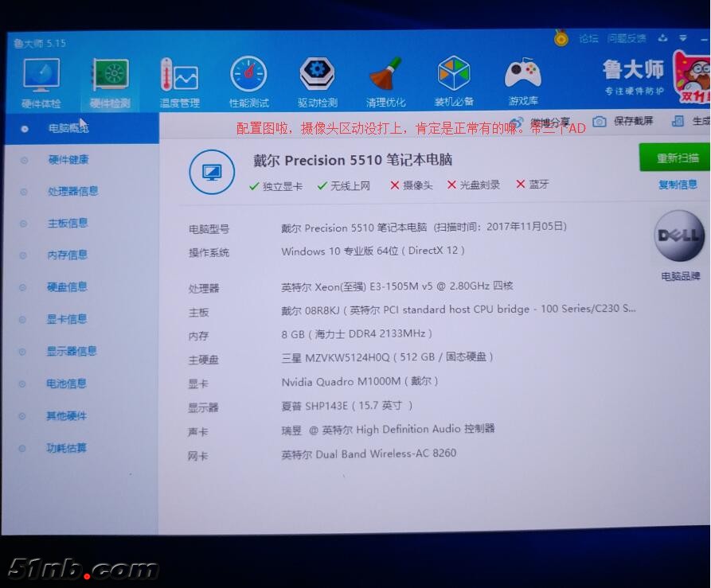
Task: Click 保存截屏 save screenshot button
Action: tap(634, 121)
